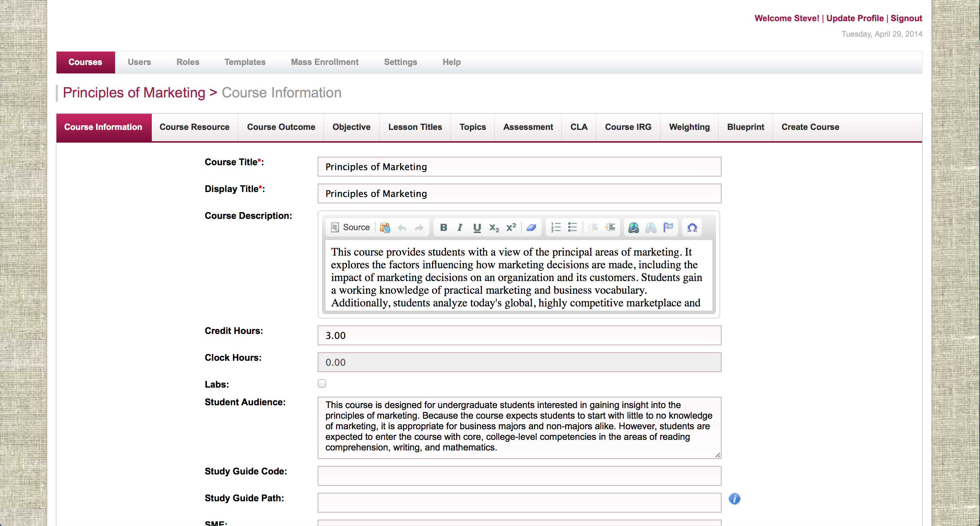Switch to the Weighting tab
This screenshot has height=526, width=980.
click(689, 127)
